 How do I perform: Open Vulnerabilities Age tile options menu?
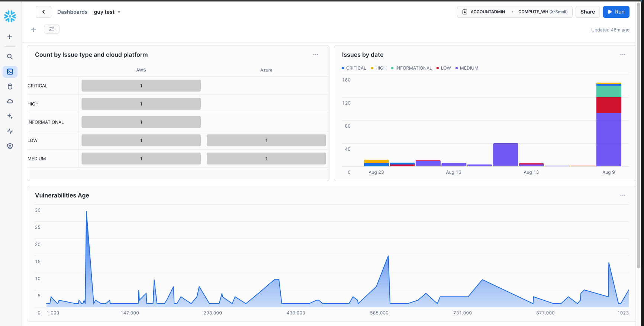[x=622, y=195]
